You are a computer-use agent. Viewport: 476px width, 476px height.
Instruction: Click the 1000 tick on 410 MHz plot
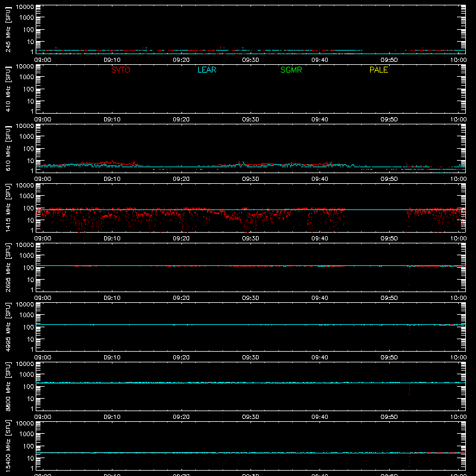[27, 77]
